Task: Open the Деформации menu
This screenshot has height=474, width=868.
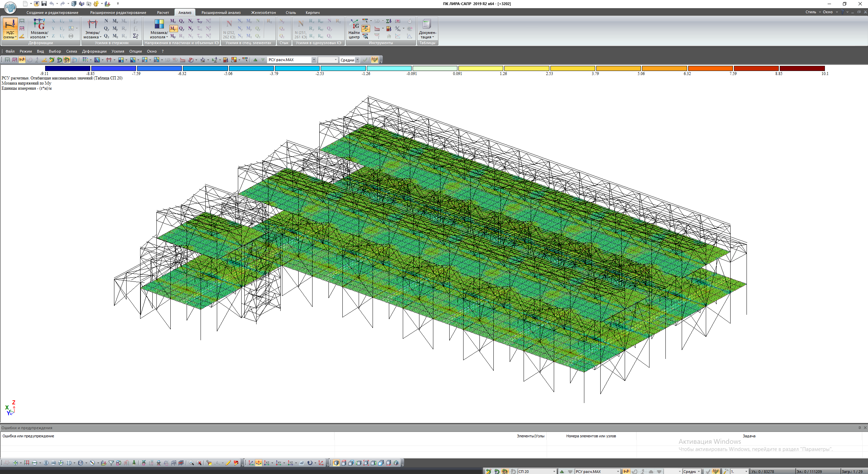Action: [94, 51]
